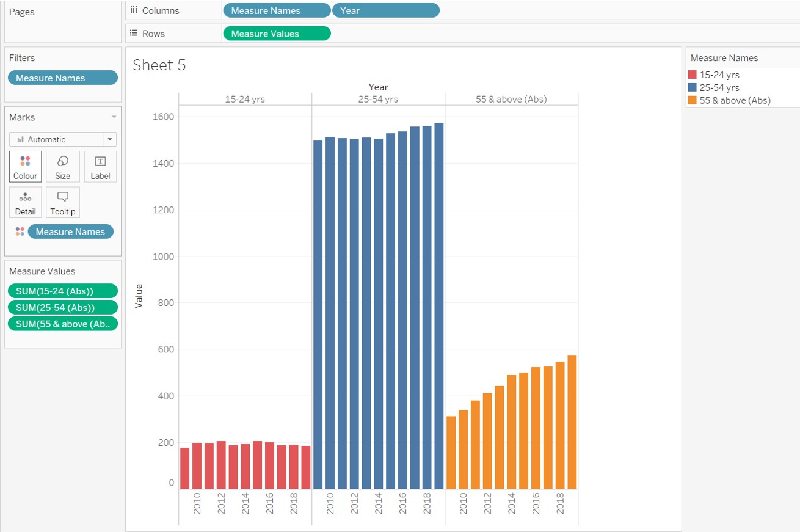Click the 25-54 yrs column header
This screenshot has height=532, width=800.
[x=378, y=99]
